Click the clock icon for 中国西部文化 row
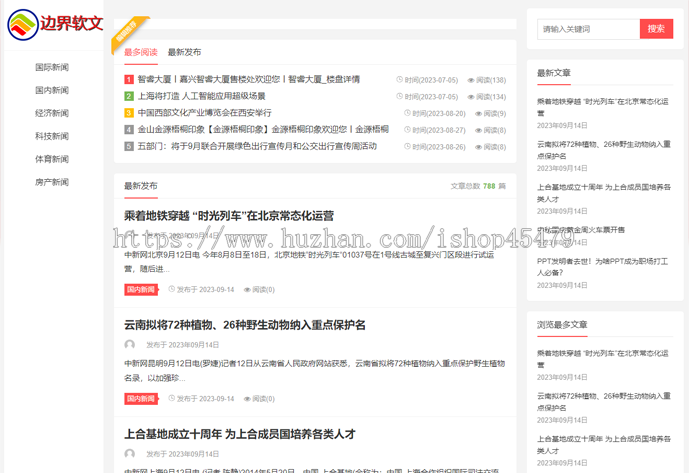 click(x=407, y=113)
